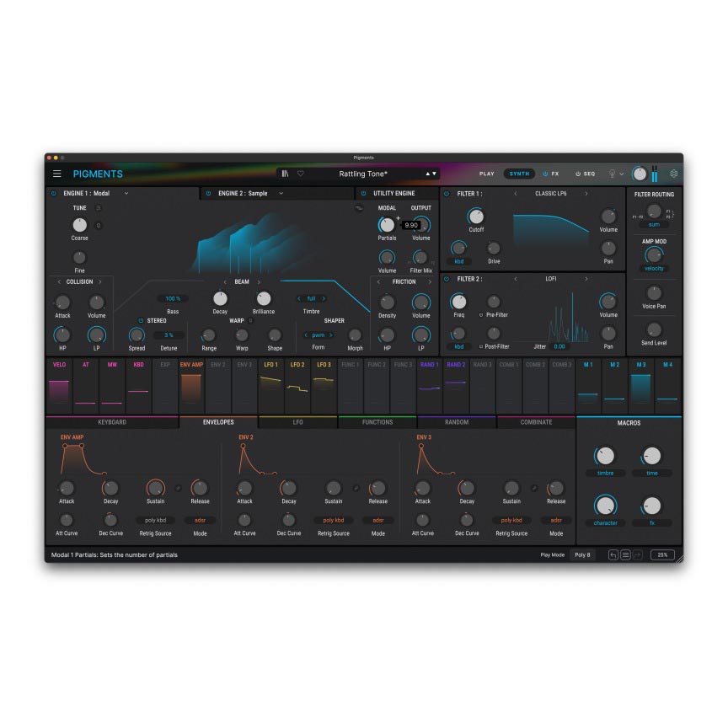Click the AT aftertouch source slot
728x728 pixels.
(85, 385)
